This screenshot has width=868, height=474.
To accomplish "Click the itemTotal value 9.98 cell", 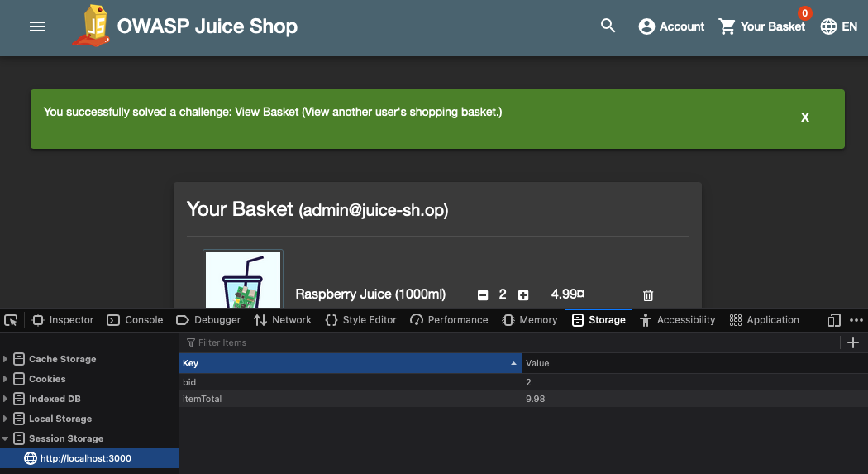I will point(694,399).
